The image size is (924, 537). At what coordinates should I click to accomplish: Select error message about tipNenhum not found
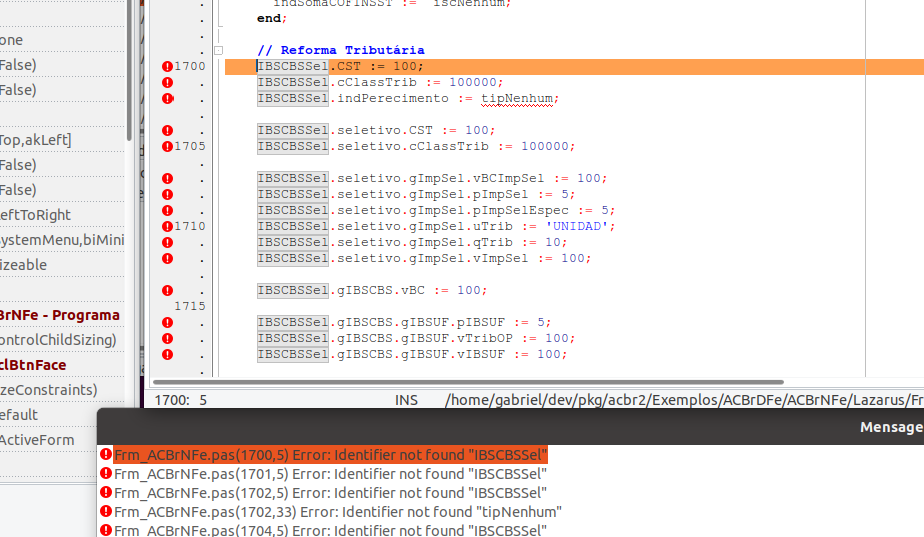tap(338, 512)
